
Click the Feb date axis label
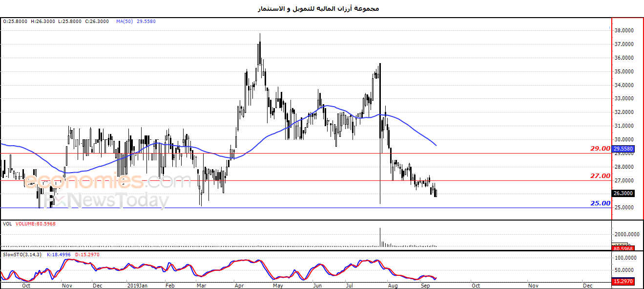pos(169,285)
